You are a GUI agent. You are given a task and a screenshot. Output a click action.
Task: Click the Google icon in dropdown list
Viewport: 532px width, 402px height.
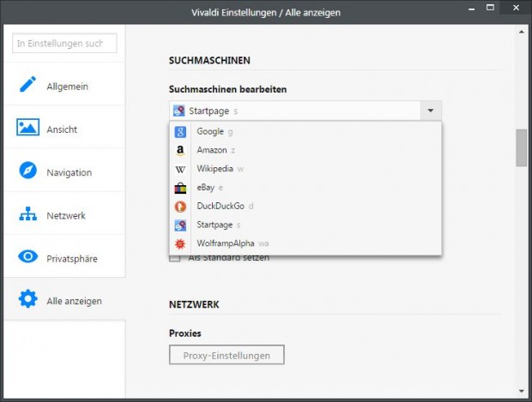pos(180,131)
